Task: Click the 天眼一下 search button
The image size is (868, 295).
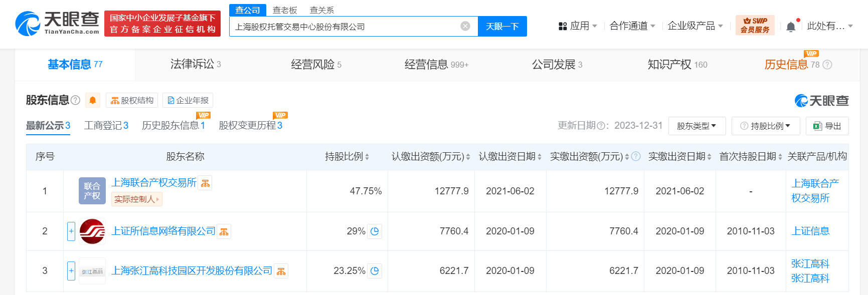Action: click(x=502, y=27)
